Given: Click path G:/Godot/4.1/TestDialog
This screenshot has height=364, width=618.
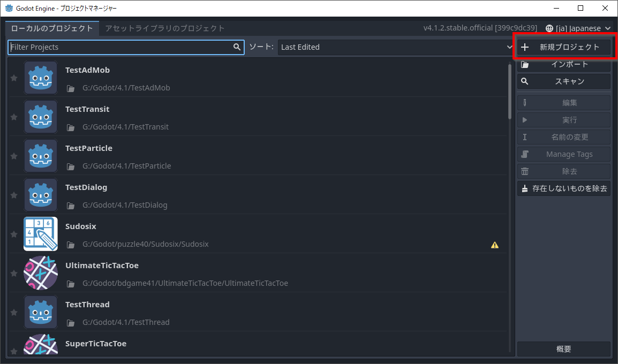Looking at the screenshot, I should [x=125, y=205].
